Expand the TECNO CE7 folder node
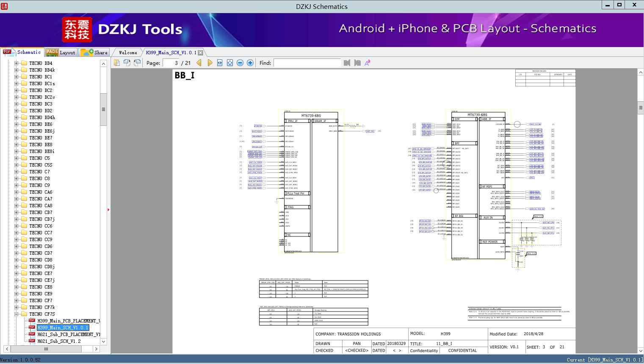 tap(17, 273)
